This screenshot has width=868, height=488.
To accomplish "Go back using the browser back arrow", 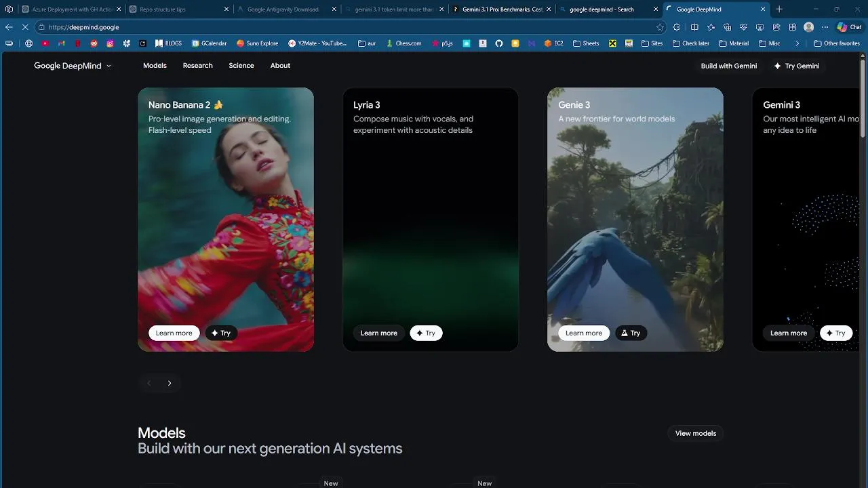I will click(9, 27).
